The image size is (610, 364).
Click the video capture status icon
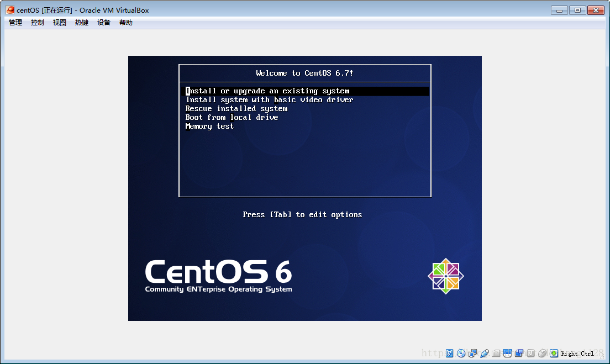coord(519,353)
